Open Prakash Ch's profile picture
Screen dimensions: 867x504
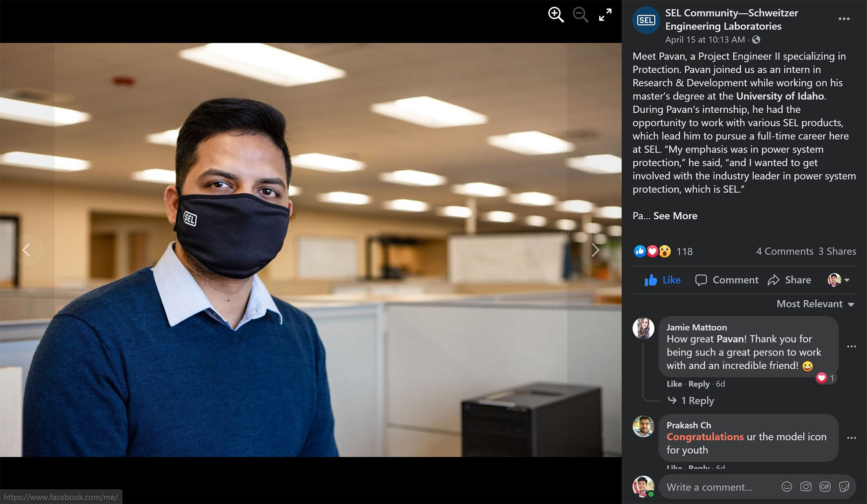point(643,426)
